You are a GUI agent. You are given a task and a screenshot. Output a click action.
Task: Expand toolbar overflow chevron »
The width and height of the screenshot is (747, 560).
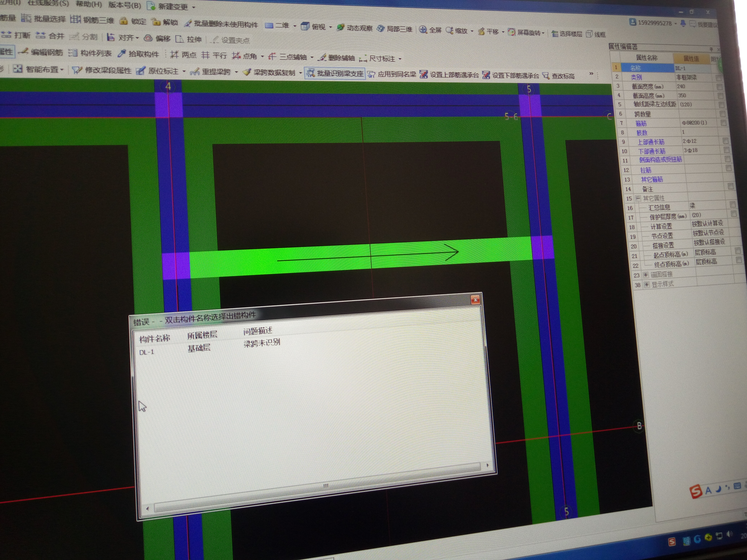(x=591, y=74)
